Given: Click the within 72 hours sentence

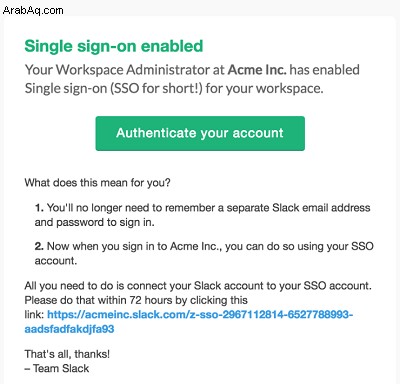Looking at the screenshot, I should [x=136, y=300].
